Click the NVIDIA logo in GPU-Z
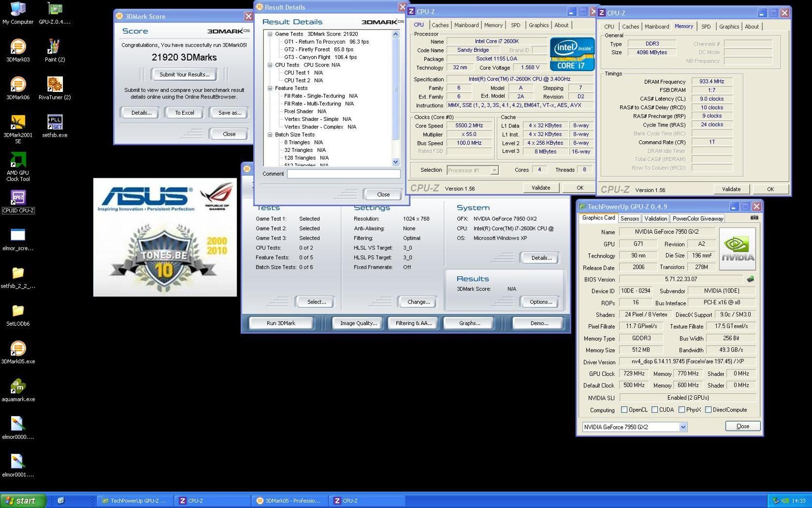812x508 pixels. (x=737, y=248)
